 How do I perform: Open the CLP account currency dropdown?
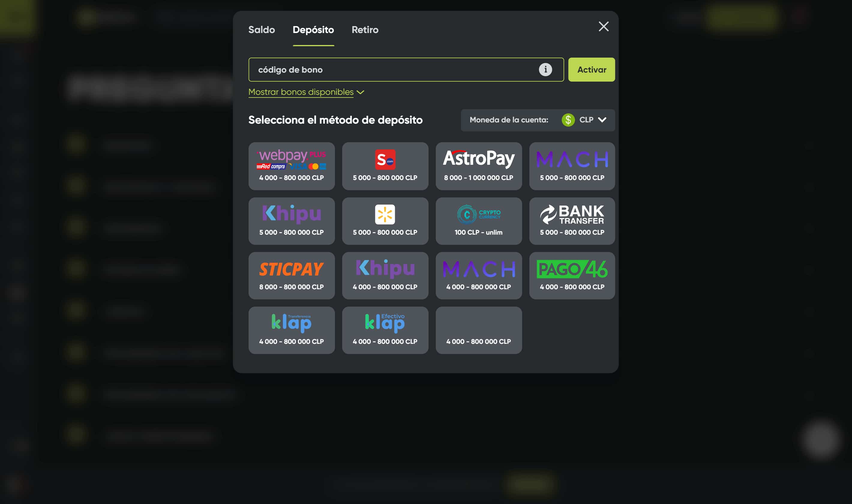point(538,120)
